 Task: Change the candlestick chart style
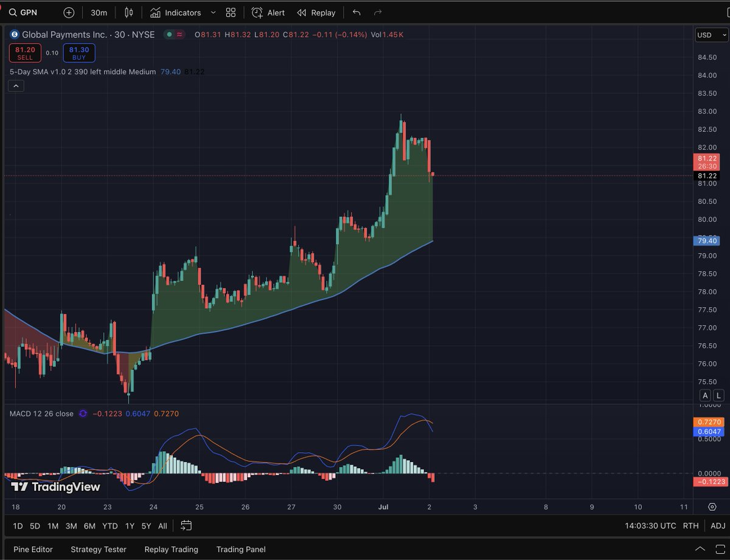coord(128,12)
